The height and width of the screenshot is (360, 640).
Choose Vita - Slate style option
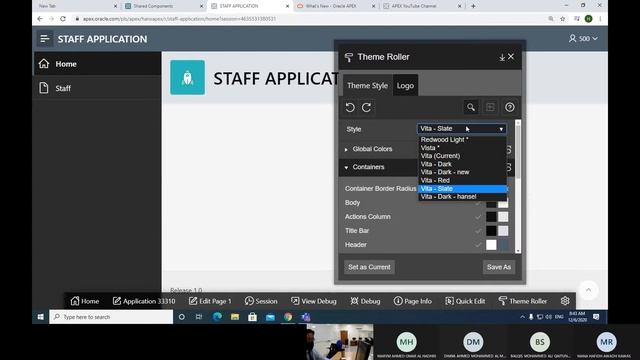pyautogui.click(x=462, y=189)
